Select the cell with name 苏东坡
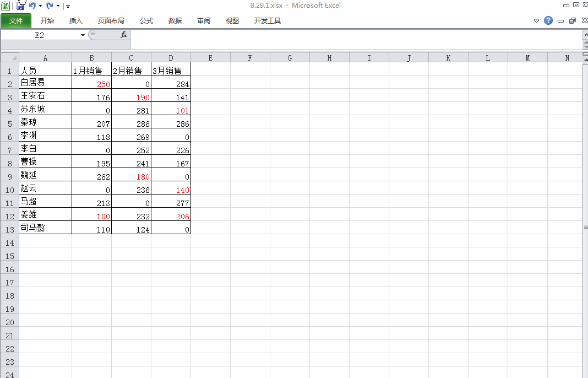Image resolution: width=588 pixels, height=378 pixels. pos(45,109)
